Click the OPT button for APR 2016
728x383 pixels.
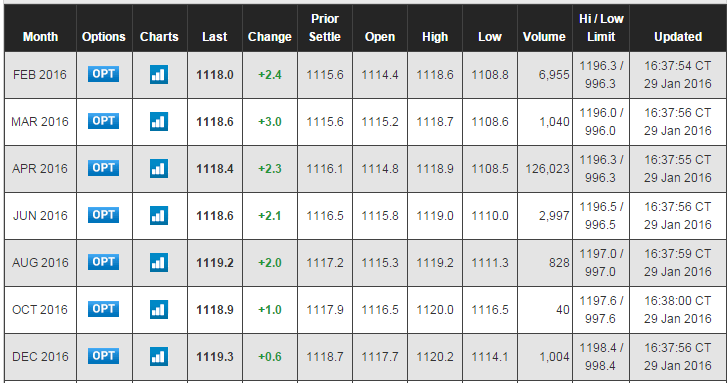tap(104, 168)
